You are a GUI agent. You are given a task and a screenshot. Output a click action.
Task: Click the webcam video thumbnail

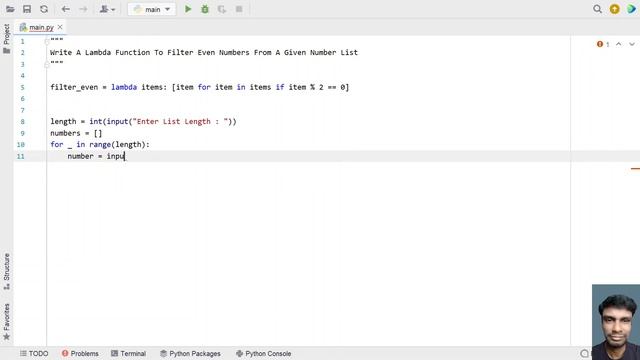[x=616, y=322]
